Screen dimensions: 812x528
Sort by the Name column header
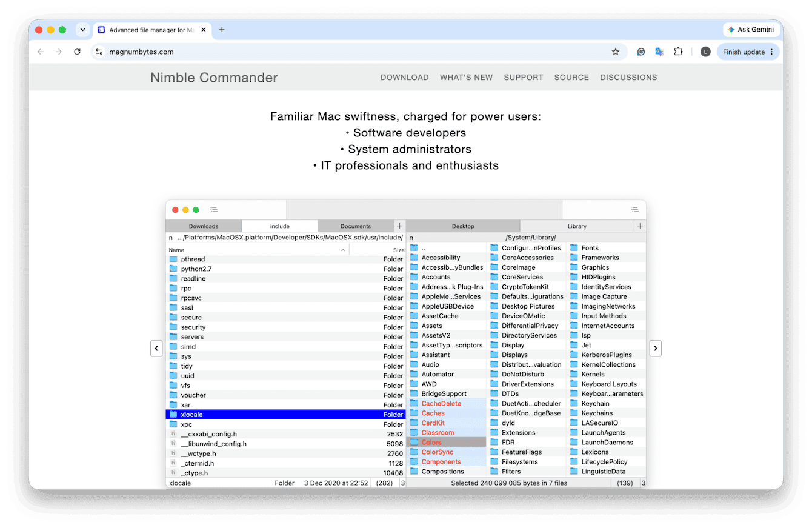(258, 250)
